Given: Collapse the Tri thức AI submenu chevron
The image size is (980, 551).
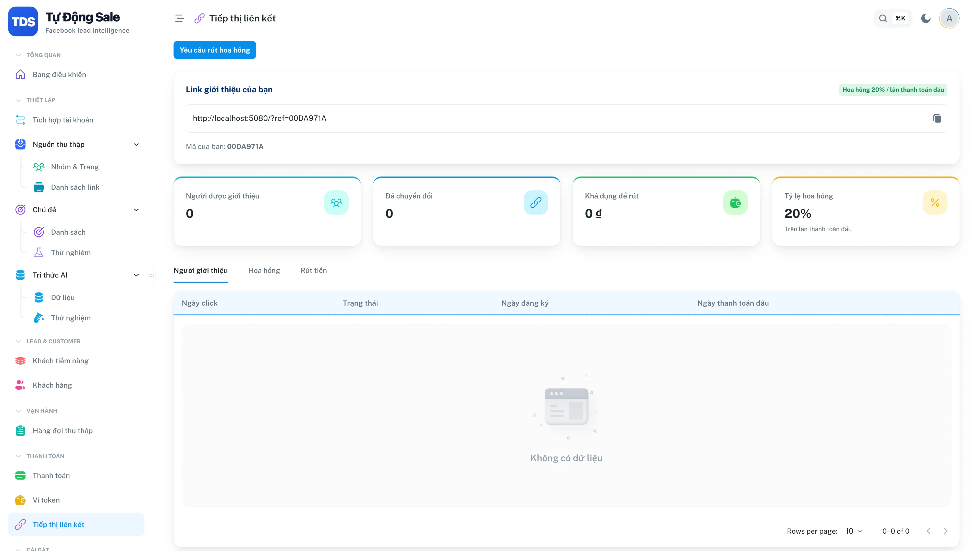Looking at the screenshot, I should click(x=136, y=275).
